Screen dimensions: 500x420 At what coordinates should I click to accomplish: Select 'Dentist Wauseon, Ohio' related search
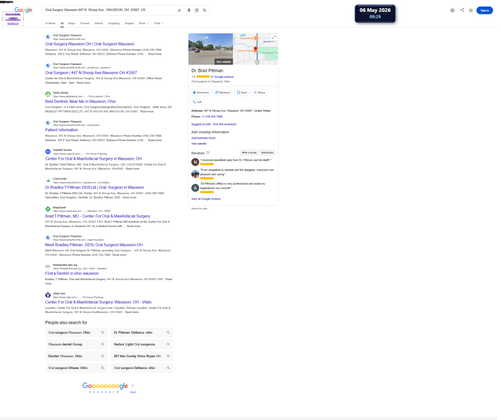tap(76, 356)
